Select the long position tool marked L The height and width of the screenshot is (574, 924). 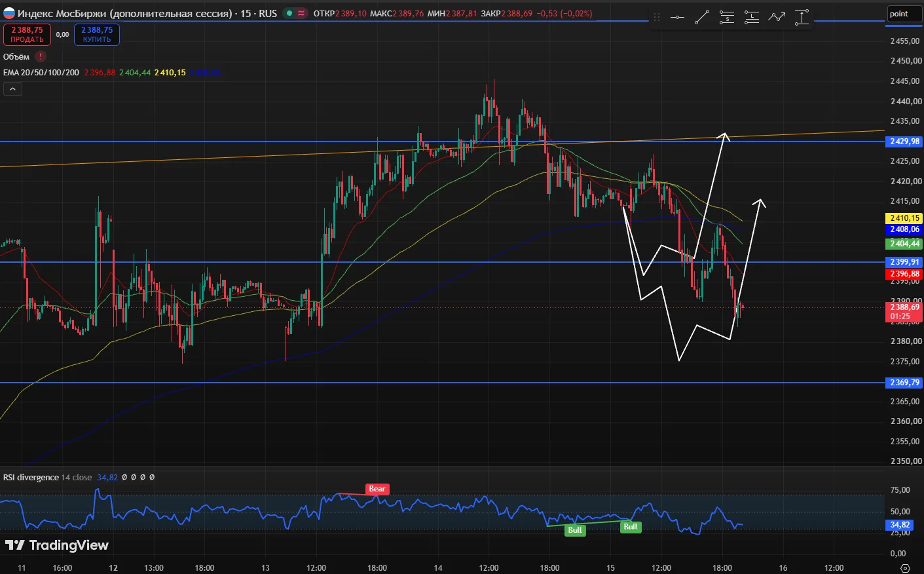tap(752, 18)
